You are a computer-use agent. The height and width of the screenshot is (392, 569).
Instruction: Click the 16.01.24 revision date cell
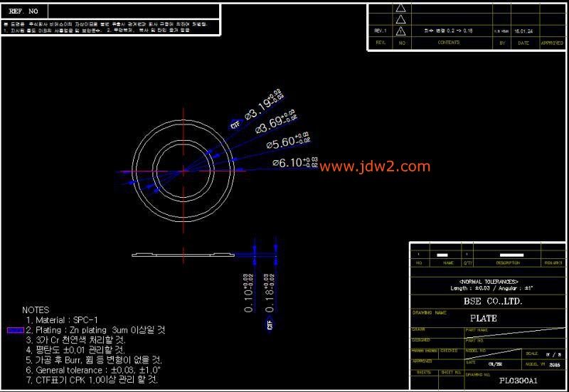(523, 31)
